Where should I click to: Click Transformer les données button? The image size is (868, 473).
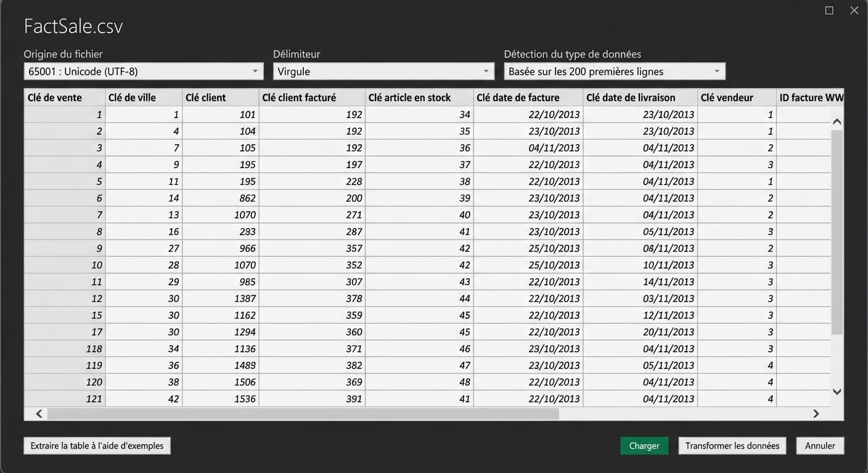click(x=732, y=446)
